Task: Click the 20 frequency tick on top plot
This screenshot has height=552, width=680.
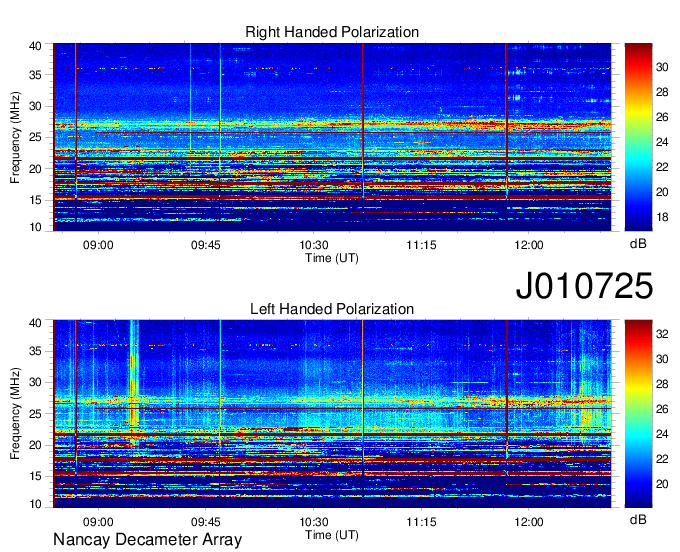Action: click(35, 169)
